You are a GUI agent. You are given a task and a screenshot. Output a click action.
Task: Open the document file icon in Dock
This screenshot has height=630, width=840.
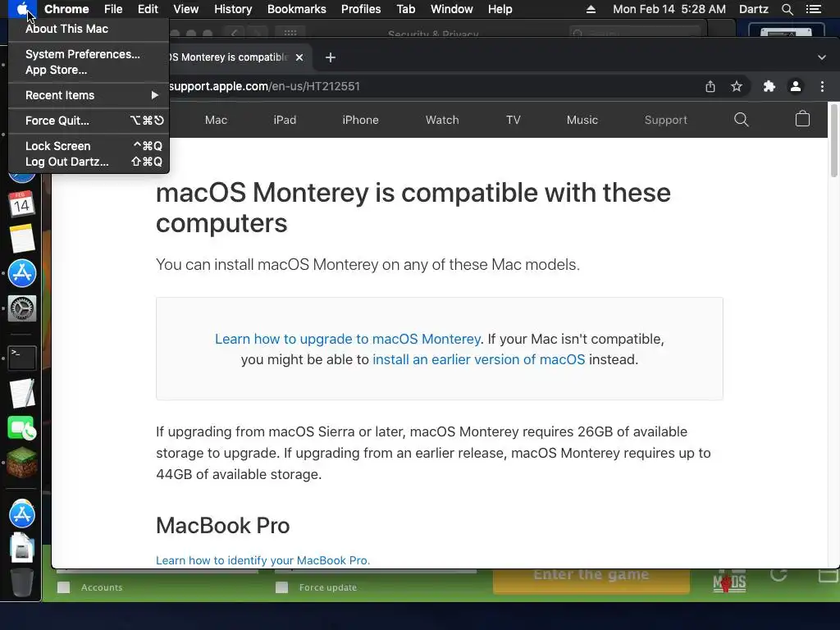[22, 547]
